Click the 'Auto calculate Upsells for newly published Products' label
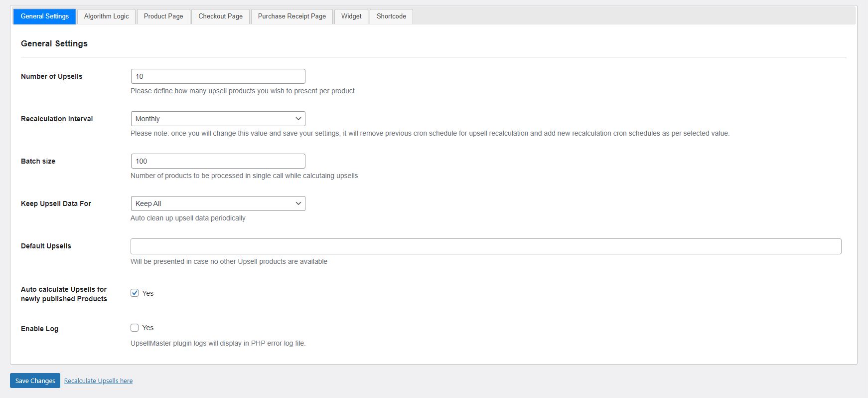This screenshot has height=398, width=868. 64,294
